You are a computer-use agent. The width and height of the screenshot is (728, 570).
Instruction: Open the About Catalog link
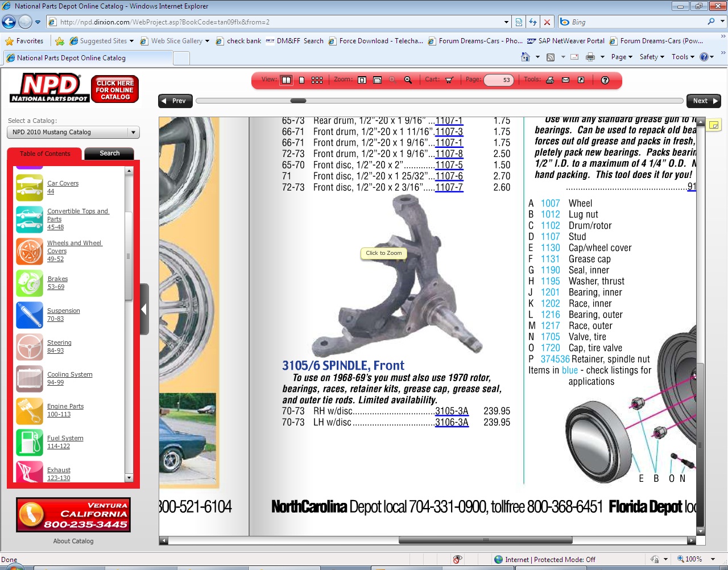point(73,541)
